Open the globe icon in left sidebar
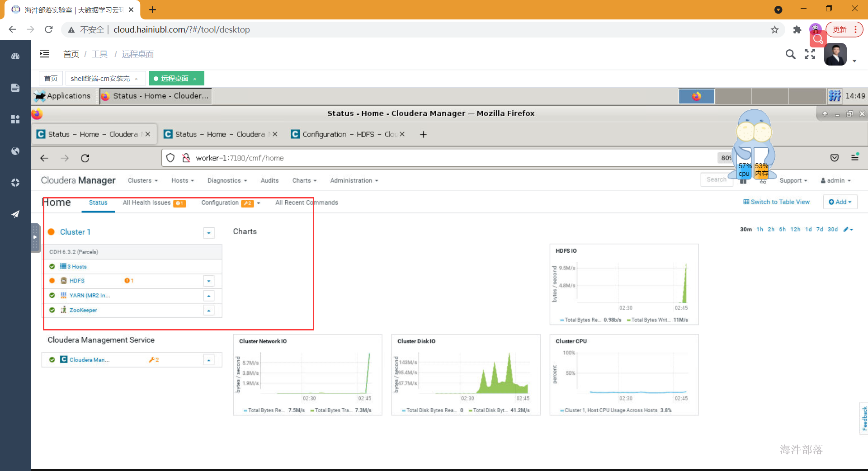Screen dimensions: 868x471 [x=15, y=151]
